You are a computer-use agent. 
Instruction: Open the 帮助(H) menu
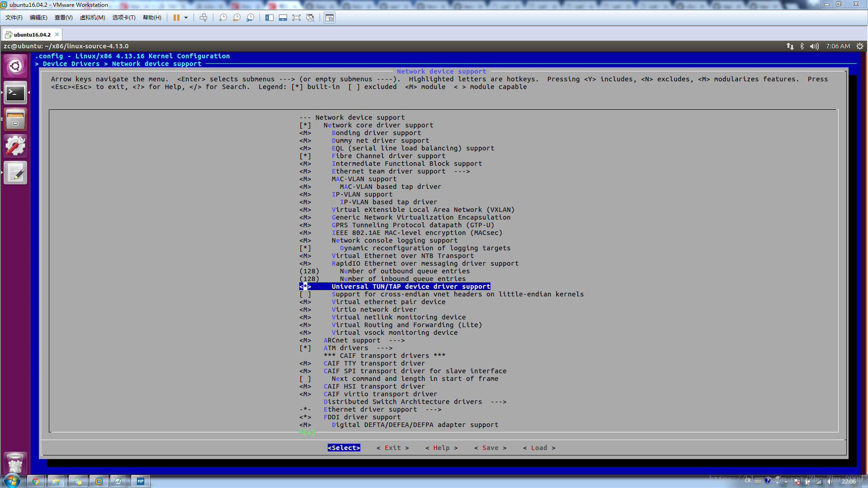152,18
